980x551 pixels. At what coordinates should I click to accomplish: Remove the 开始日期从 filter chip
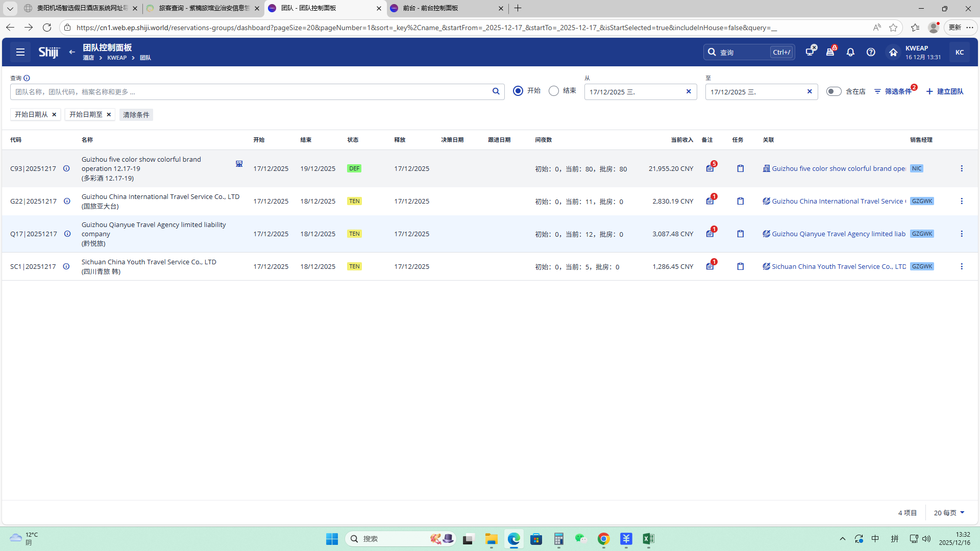click(54, 114)
